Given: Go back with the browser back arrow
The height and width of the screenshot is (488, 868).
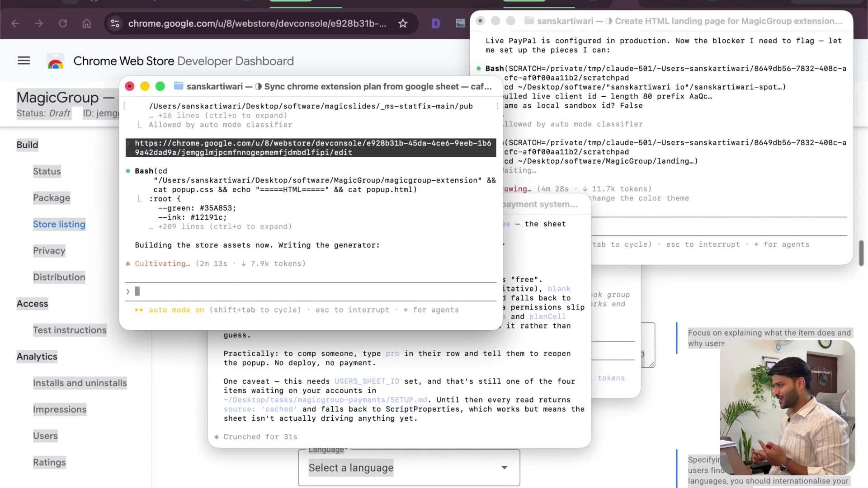Looking at the screenshot, I should point(15,23).
